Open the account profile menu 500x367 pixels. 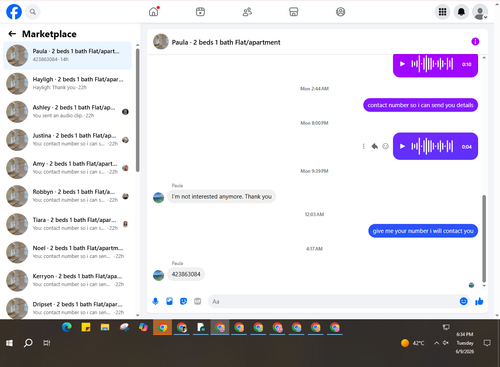480,12
